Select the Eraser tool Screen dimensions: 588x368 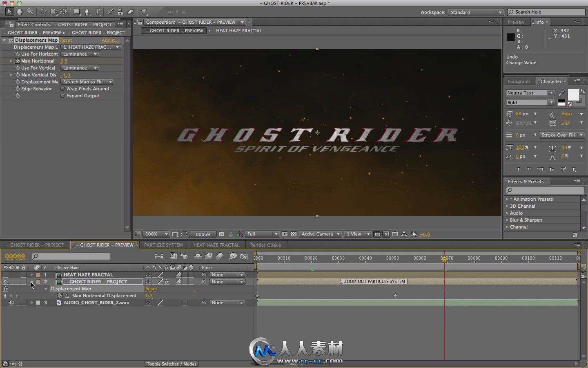click(x=131, y=12)
